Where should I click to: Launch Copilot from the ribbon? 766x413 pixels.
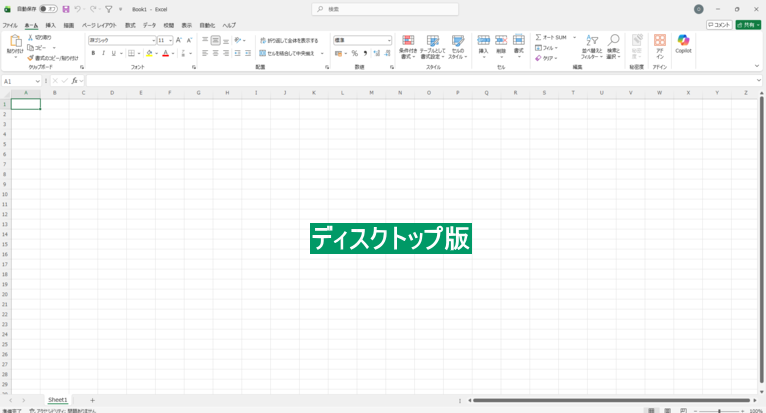pos(683,43)
